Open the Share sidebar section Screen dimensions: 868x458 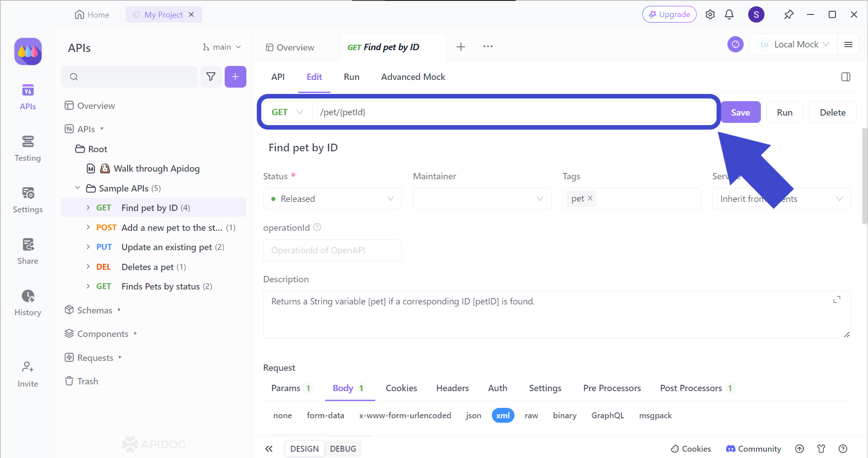tap(28, 251)
